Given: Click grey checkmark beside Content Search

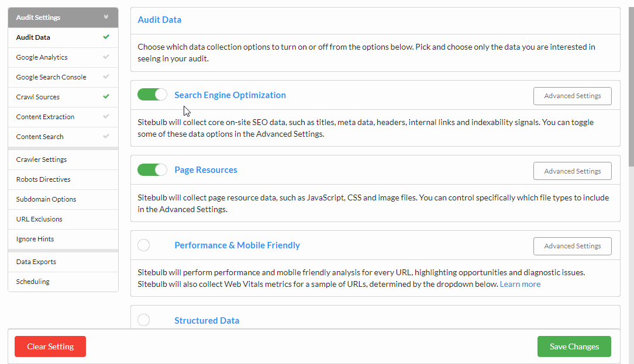Looking at the screenshot, I should [x=106, y=136].
